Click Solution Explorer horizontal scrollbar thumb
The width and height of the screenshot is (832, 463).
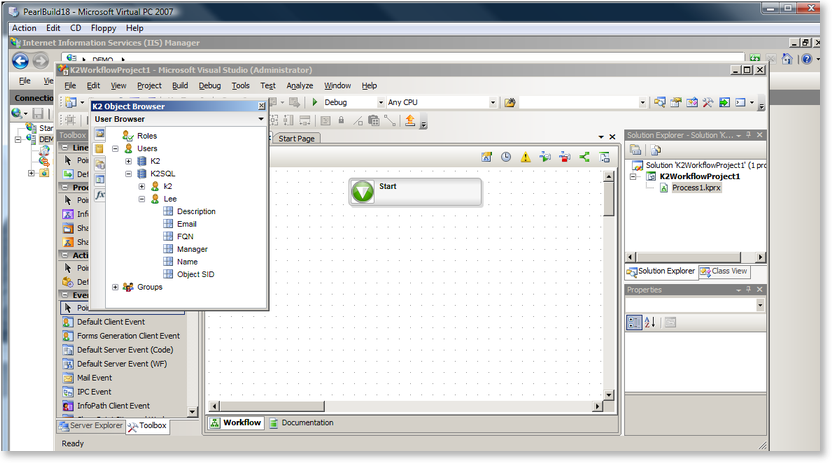pos(688,257)
